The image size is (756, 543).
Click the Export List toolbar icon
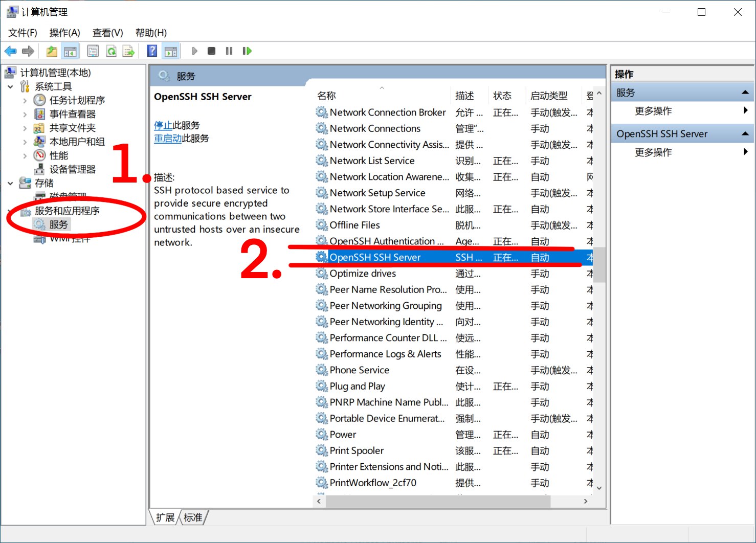[x=128, y=51]
